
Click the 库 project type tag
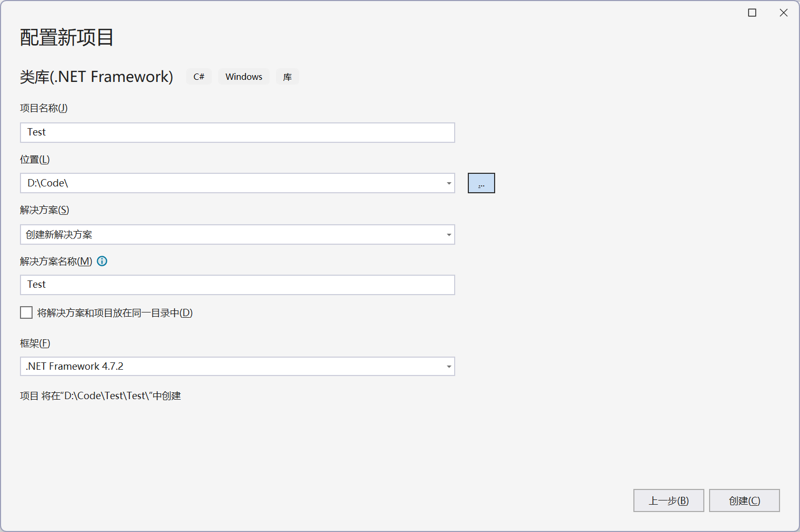(x=288, y=77)
